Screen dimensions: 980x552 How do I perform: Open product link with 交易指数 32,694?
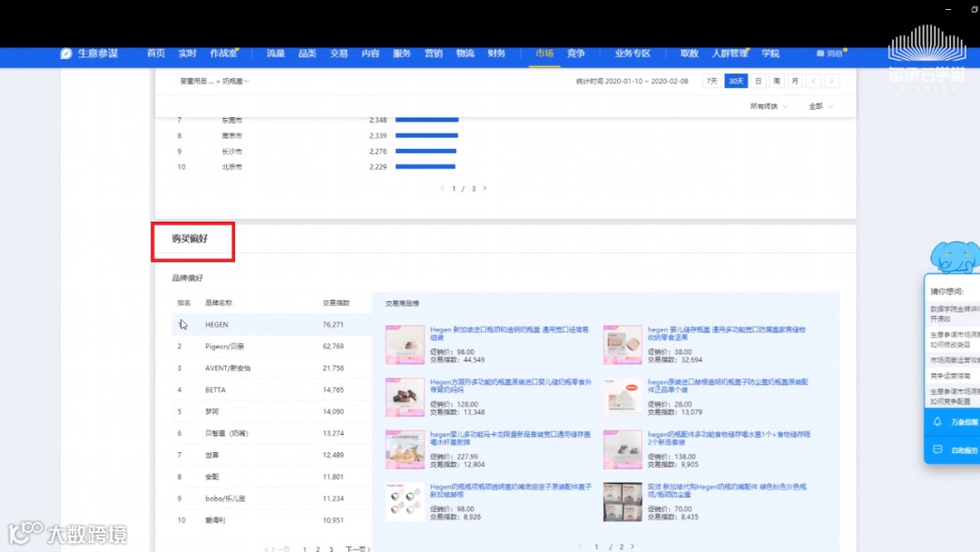coord(726,333)
